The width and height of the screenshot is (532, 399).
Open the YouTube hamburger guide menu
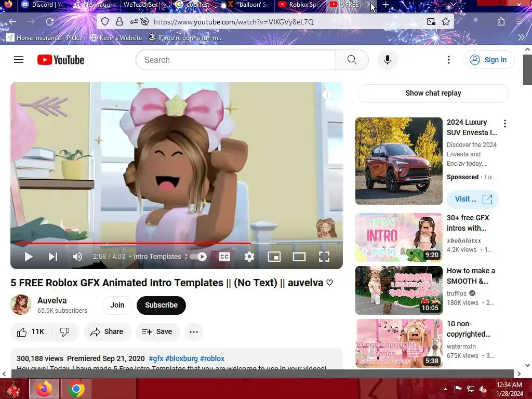19,60
